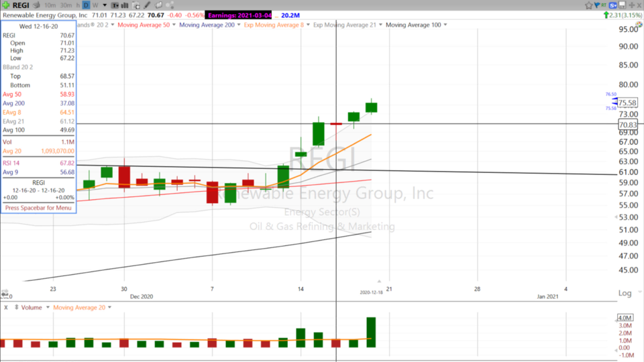Click the 20.2M value in header
The height and width of the screenshot is (362, 644).
[290, 15]
